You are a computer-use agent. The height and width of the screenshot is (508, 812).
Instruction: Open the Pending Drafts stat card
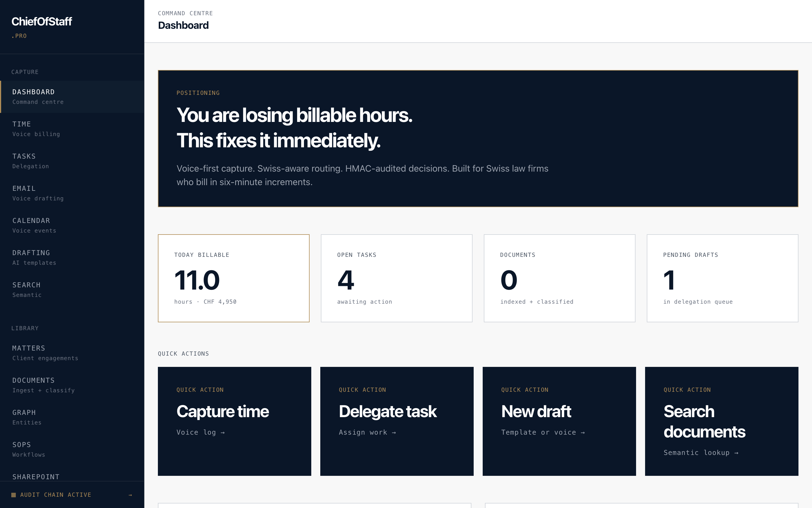click(722, 278)
